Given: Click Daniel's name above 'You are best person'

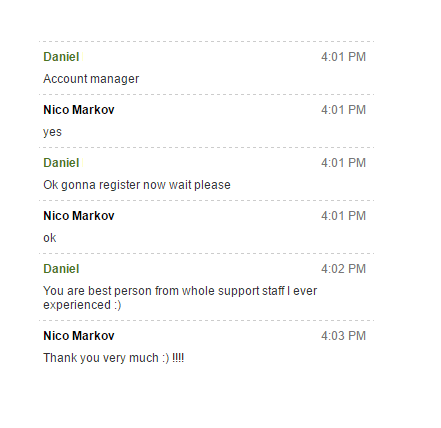Looking at the screenshot, I should pos(61,269).
